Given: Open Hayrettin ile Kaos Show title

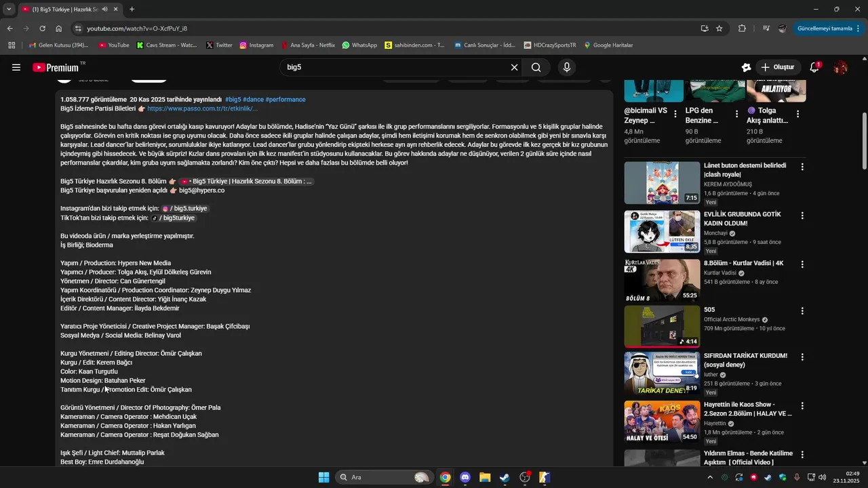Looking at the screenshot, I should [748, 409].
